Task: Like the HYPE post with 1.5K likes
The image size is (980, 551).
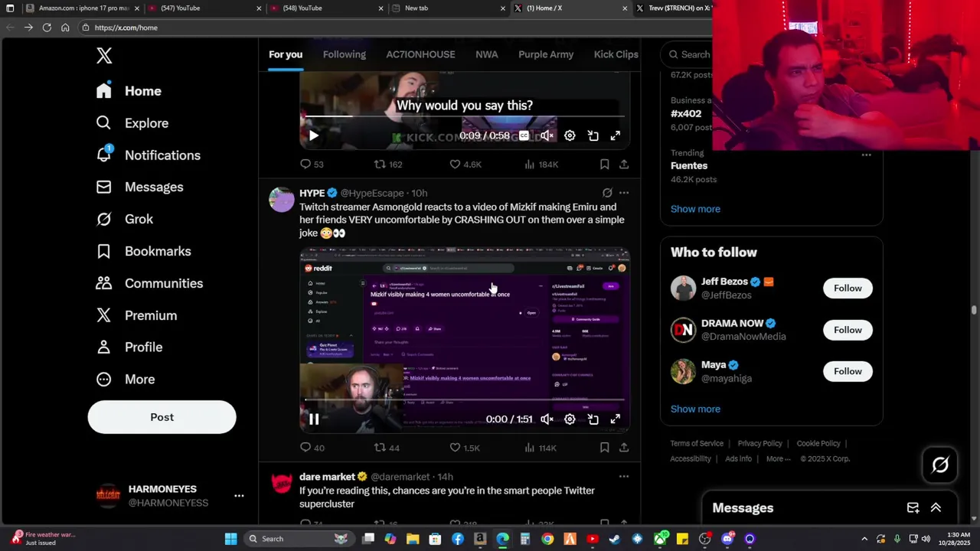Action: [464, 448]
